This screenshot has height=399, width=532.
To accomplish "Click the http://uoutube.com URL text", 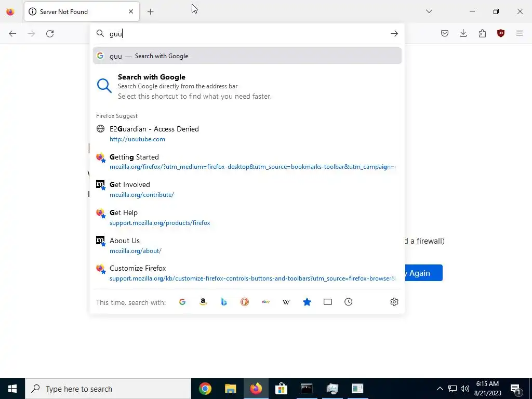I will pos(137,139).
